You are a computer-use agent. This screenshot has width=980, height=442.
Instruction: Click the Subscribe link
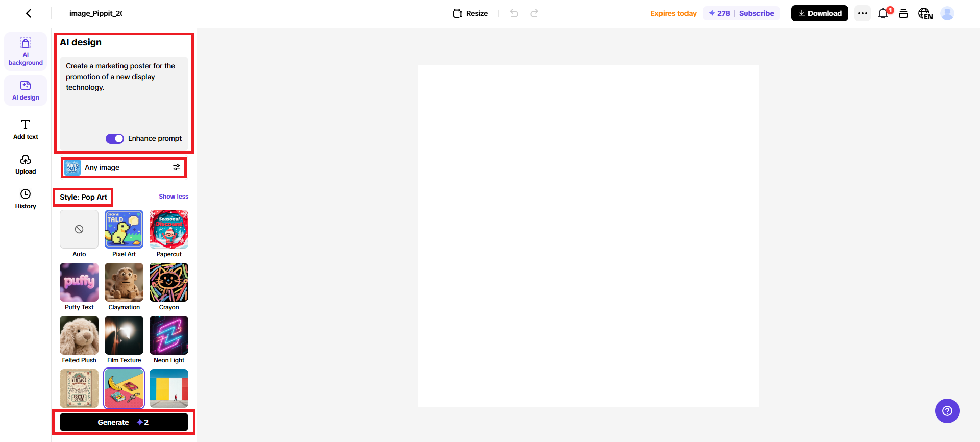pyautogui.click(x=756, y=13)
